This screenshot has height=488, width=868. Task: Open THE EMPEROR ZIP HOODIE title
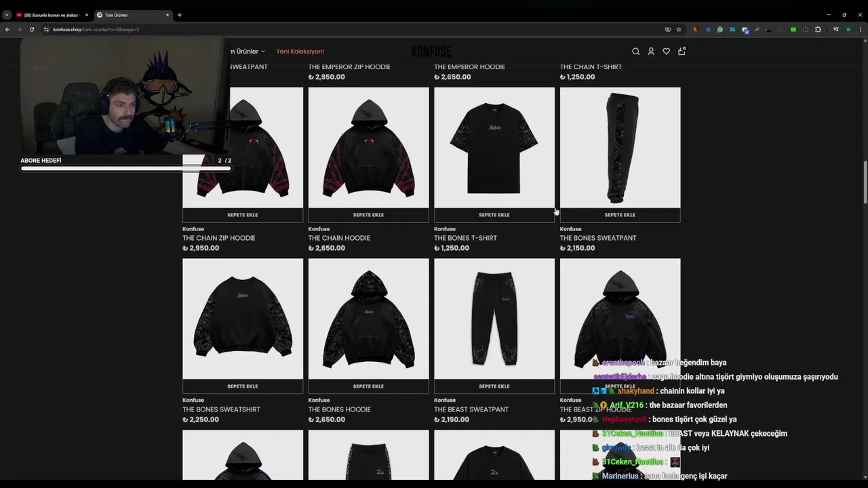[349, 67]
